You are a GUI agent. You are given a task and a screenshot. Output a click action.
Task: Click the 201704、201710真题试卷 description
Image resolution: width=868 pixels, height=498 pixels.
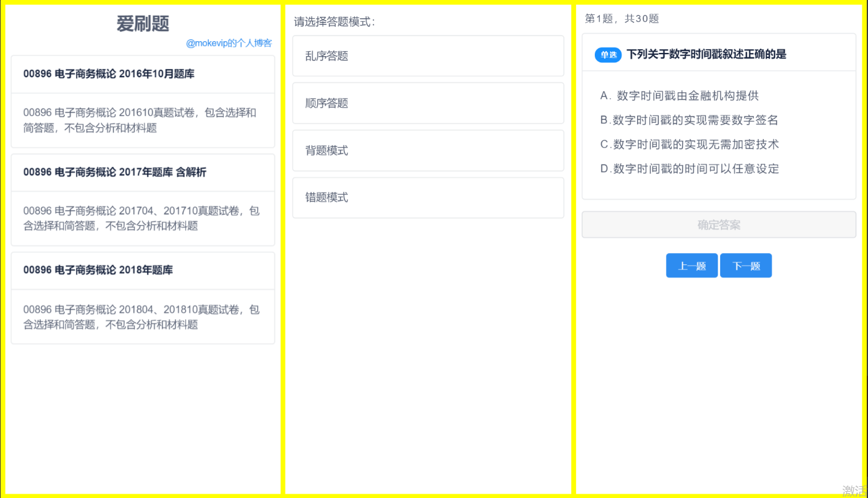142,219
